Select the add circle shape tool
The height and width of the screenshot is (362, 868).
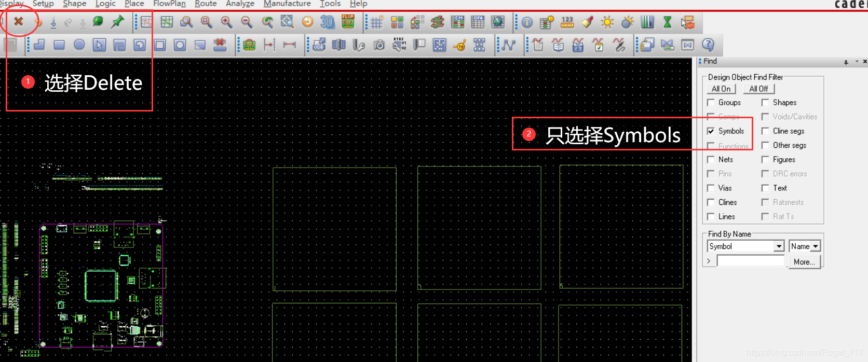[x=79, y=45]
